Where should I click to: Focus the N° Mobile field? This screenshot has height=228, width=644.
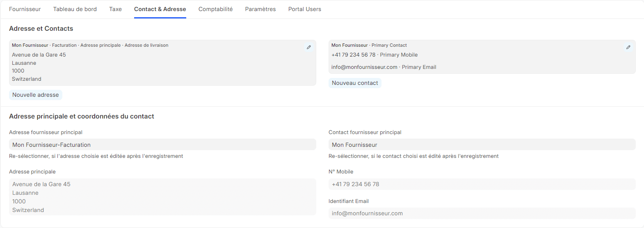point(482,184)
